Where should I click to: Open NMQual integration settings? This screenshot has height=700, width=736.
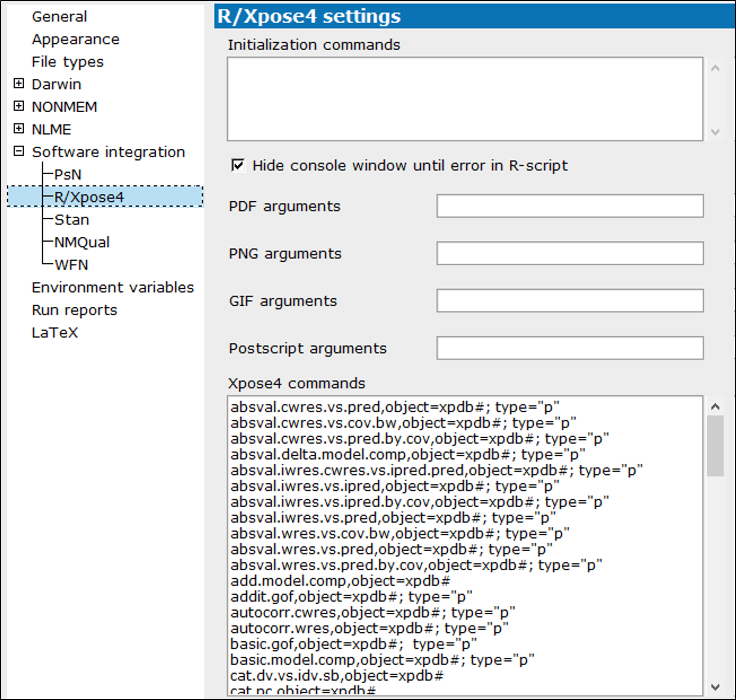(x=82, y=243)
